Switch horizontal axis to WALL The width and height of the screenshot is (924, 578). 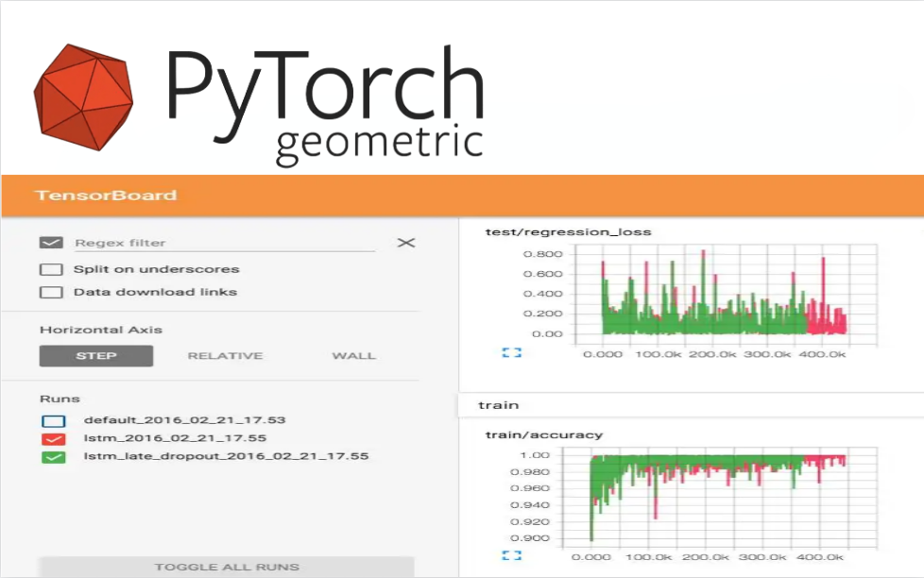pos(353,356)
